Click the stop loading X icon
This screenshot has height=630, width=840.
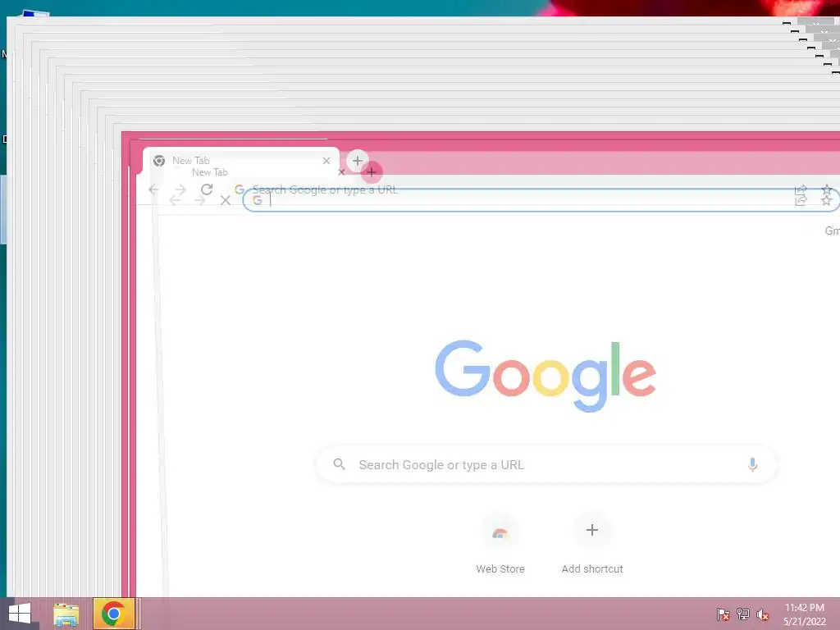tap(226, 200)
